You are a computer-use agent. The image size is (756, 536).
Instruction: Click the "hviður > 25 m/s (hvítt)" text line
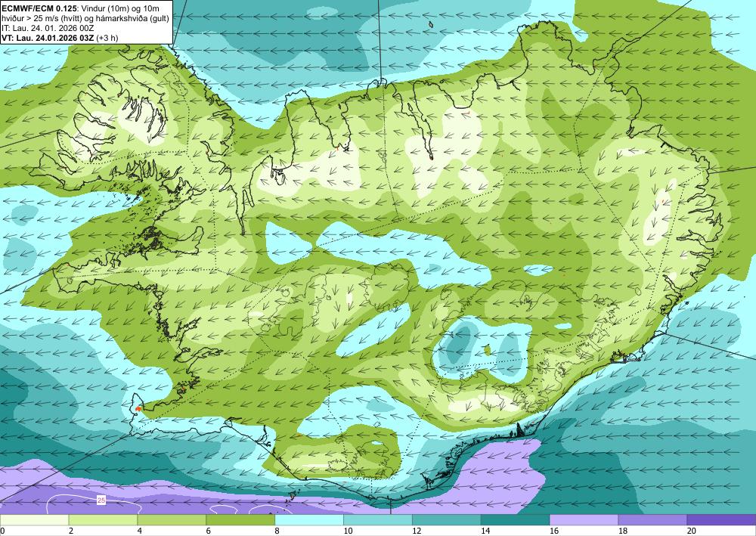pyautogui.click(x=42, y=18)
